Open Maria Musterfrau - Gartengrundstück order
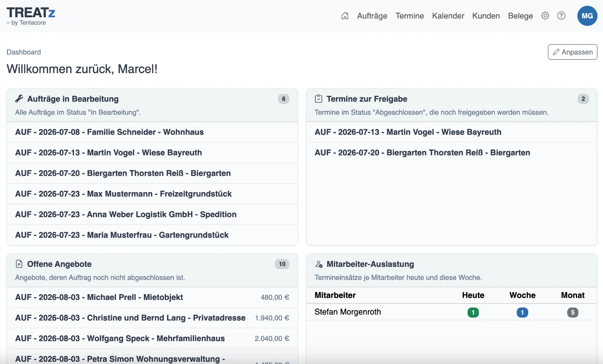The height and width of the screenshot is (364, 603). 152,235
